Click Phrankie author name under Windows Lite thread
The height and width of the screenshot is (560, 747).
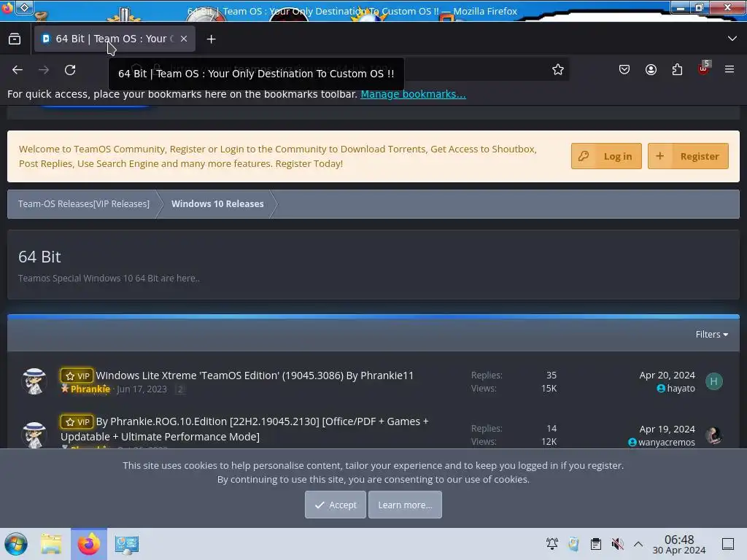[x=90, y=389]
